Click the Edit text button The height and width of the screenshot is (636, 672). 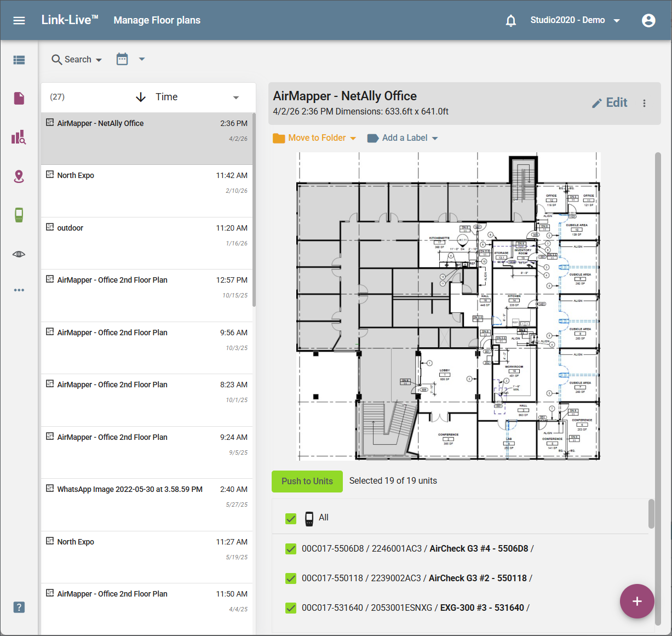pos(617,102)
